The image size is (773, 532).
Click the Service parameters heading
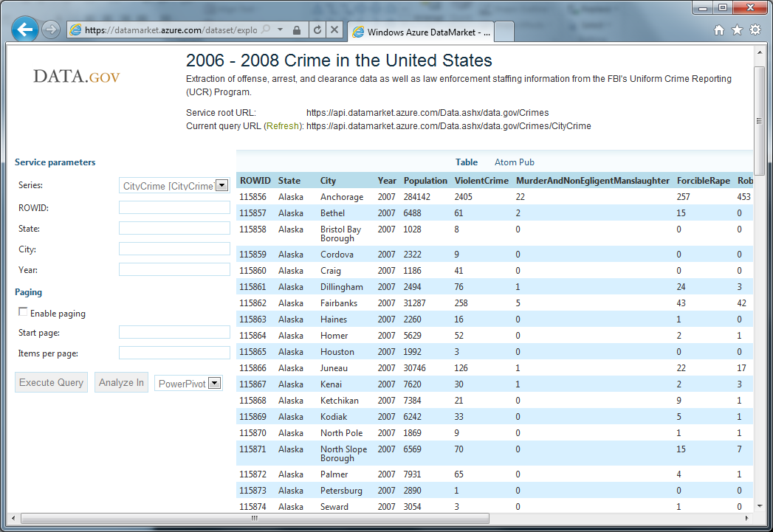click(55, 162)
